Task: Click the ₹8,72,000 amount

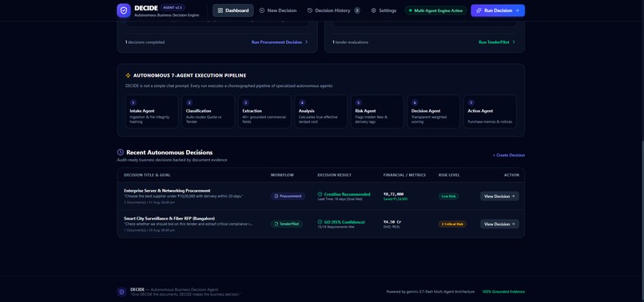Action: [x=393, y=194]
